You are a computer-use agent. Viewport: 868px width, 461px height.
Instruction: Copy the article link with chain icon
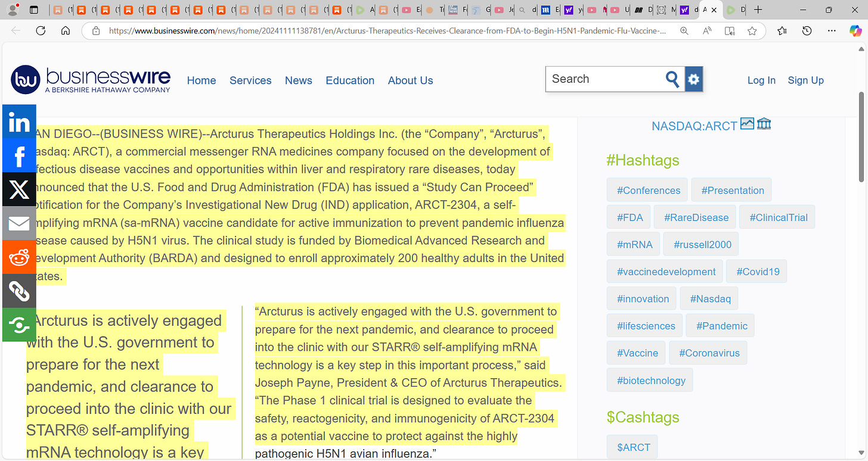(x=19, y=291)
